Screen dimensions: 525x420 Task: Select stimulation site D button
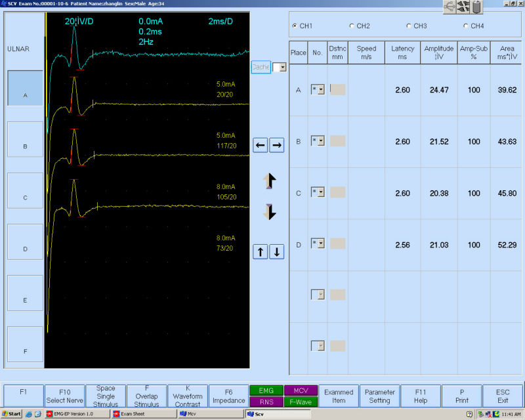pos(25,241)
